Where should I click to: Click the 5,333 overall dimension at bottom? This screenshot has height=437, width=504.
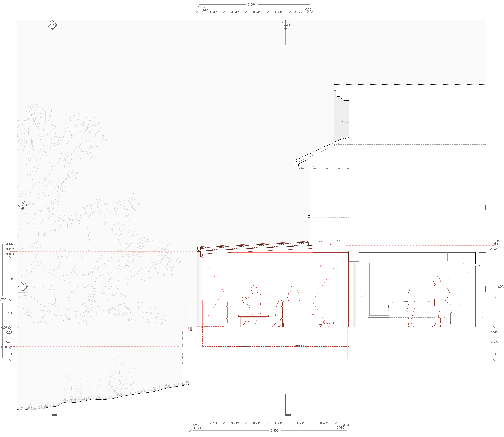274,430
